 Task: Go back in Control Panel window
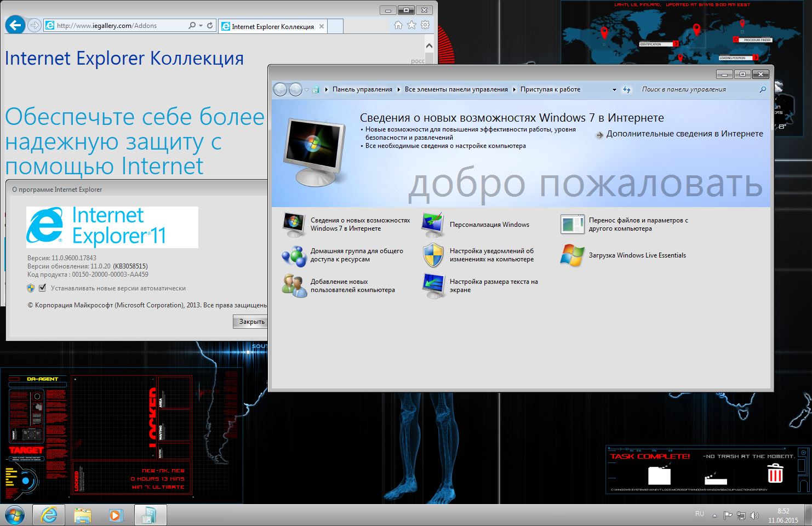click(x=280, y=89)
